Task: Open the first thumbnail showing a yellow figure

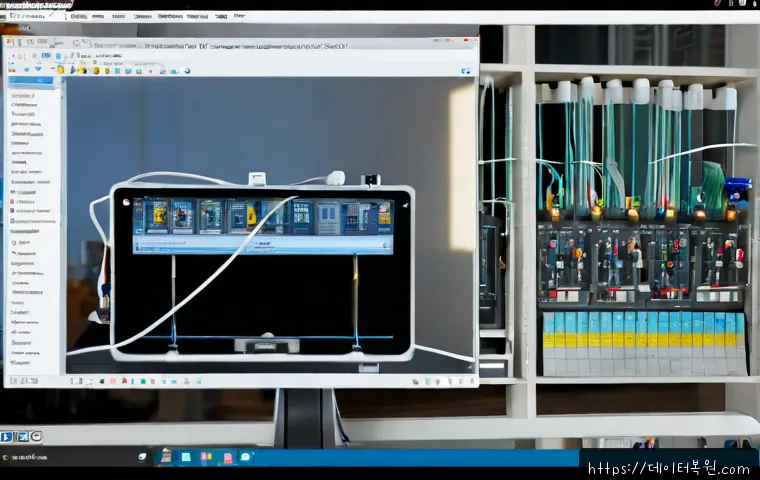Action: tap(157, 215)
